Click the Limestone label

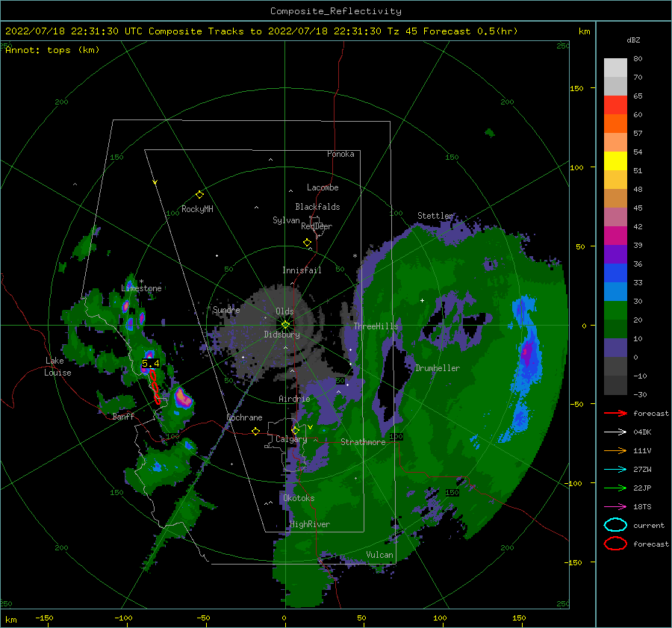[x=141, y=288]
